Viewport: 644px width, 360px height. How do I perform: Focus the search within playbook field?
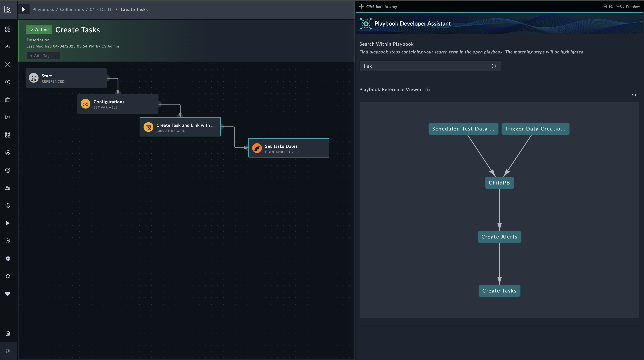pos(425,66)
